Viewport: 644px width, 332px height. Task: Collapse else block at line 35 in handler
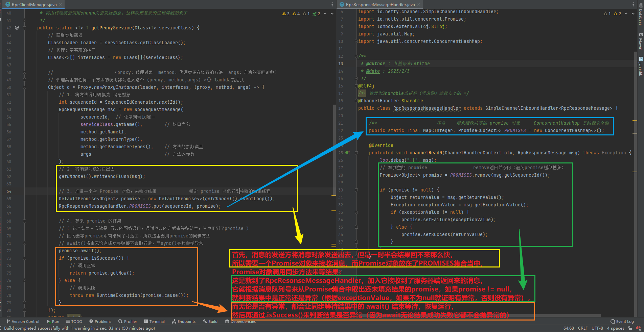tap(356, 227)
